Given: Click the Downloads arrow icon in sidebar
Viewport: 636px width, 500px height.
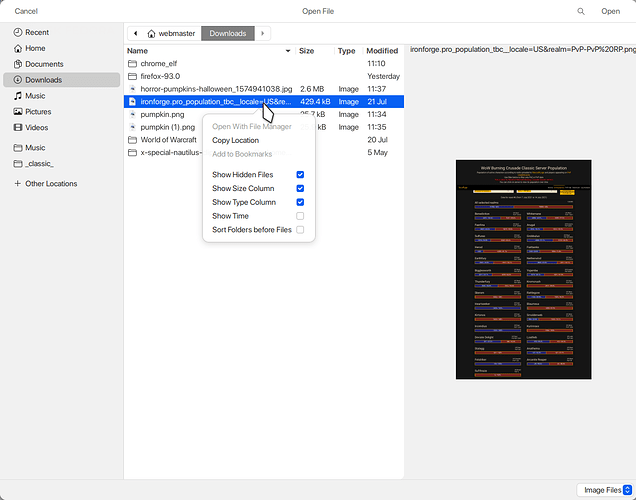Looking at the screenshot, I should [x=17, y=80].
